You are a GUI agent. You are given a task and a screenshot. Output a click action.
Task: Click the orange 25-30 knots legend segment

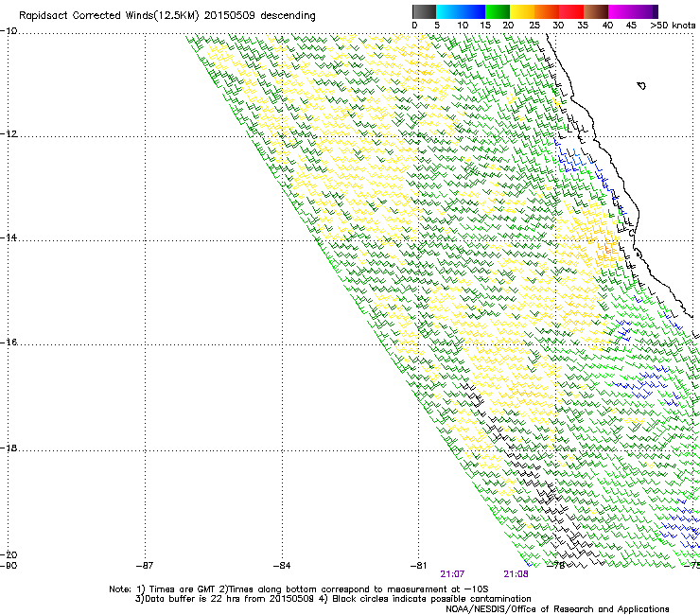point(547,11)
